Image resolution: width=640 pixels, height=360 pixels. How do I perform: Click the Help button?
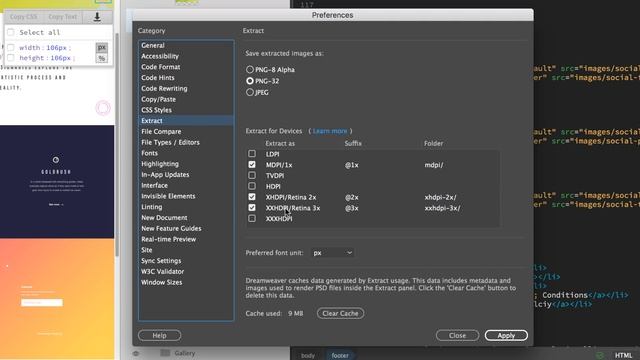[160, 336]
